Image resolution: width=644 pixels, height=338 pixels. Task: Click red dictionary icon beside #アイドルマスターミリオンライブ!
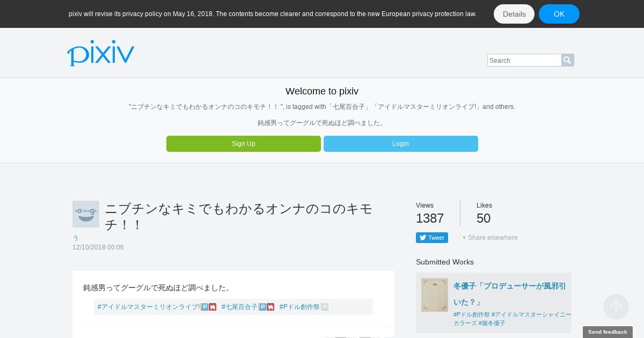tap(213, 307)
